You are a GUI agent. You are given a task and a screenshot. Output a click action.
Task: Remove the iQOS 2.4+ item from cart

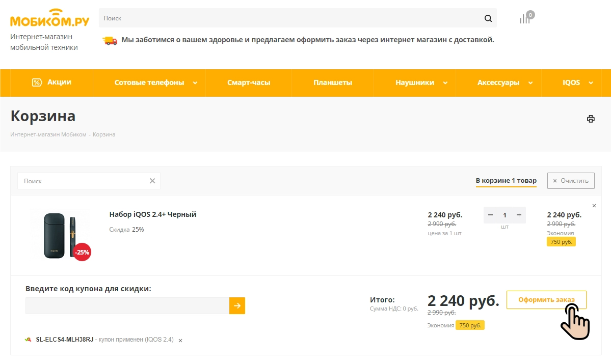coord(594,206)
